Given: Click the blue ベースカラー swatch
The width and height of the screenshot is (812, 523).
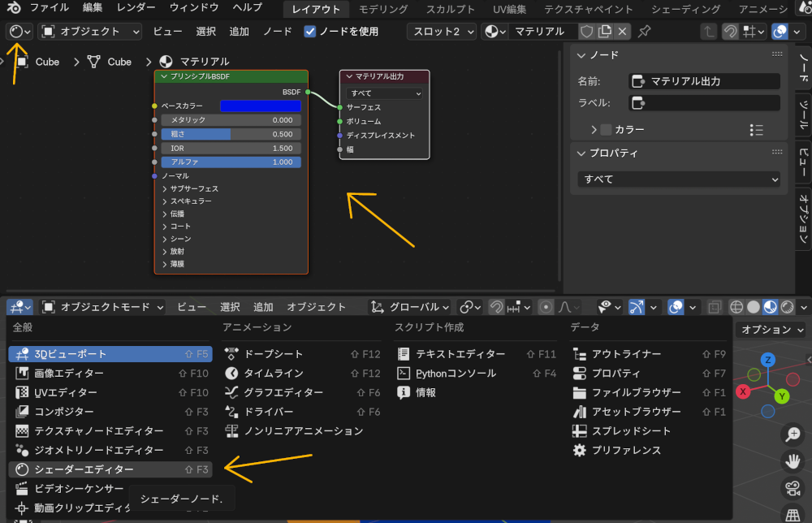Looking at the screenshot, I should [x=261, y=106].
